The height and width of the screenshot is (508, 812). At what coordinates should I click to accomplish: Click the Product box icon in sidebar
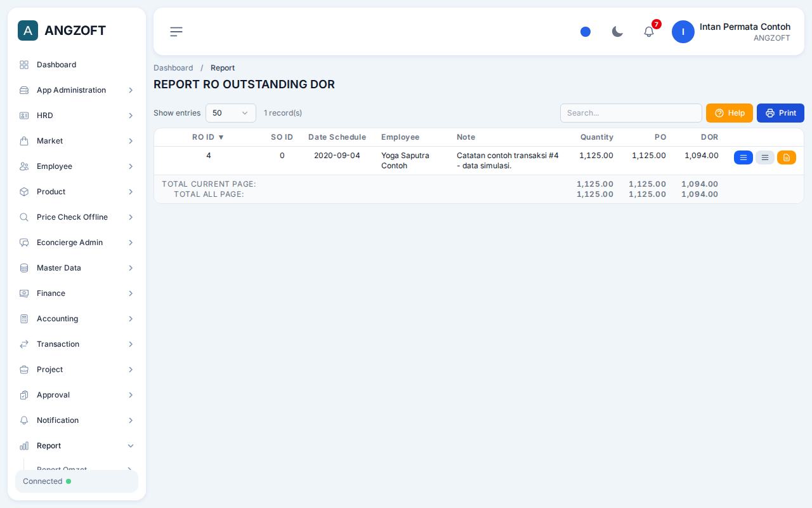[24, 192]
